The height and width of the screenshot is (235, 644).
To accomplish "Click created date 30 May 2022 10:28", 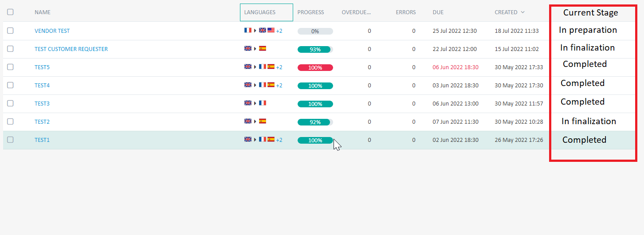I will (x=519, y=122).
